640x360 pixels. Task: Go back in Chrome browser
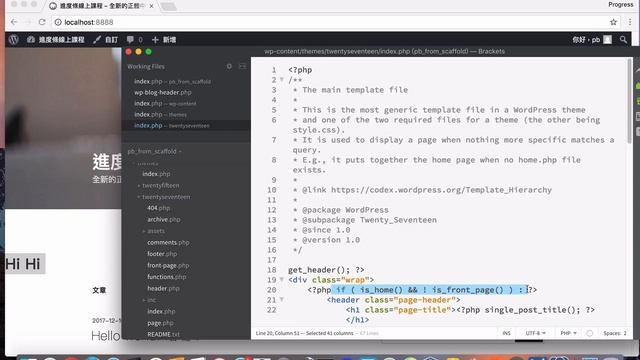14,22
